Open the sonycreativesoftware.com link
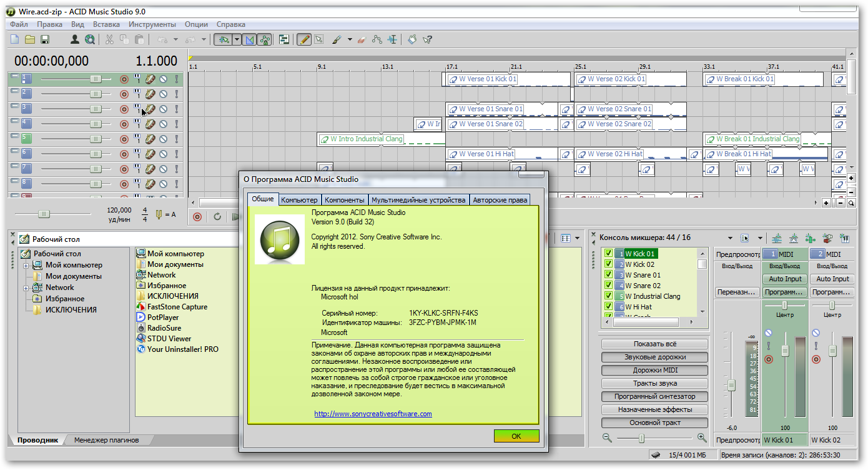 point(373,414)
